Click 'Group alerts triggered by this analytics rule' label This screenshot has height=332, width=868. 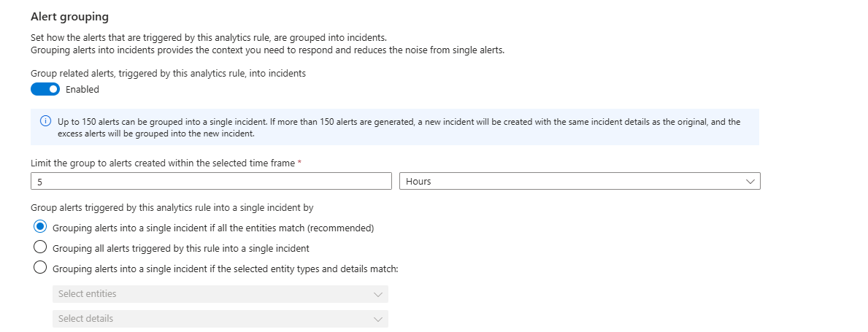click(x=172, y=208)
